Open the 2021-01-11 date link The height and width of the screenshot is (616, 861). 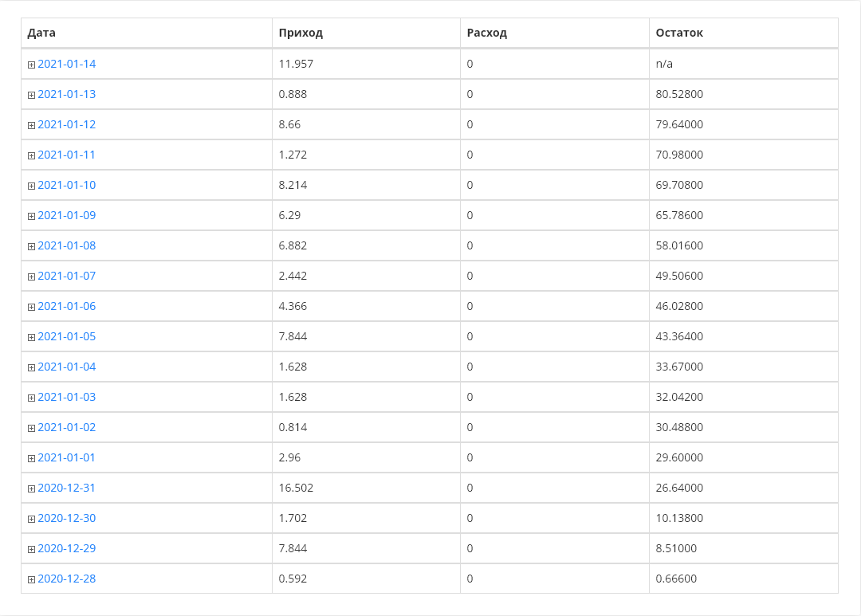66,155
